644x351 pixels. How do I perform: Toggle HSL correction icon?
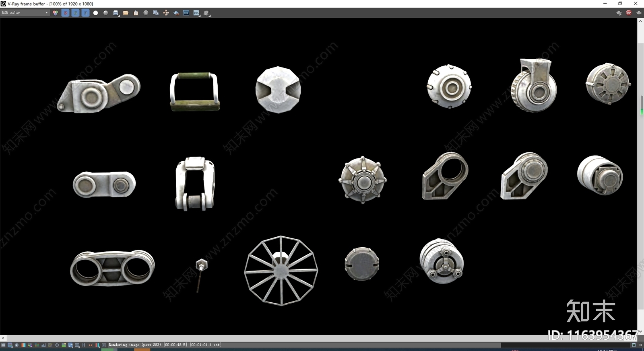tap(30, 345)
